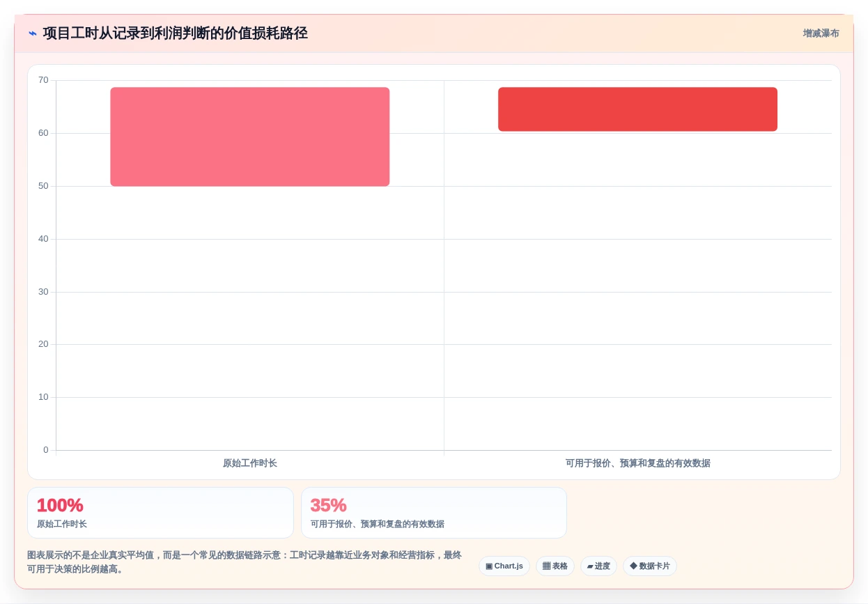The width and height of the screenshot is (868, 604).
Task: Click the y-axis value 20
Action: (x=43, y=344)
